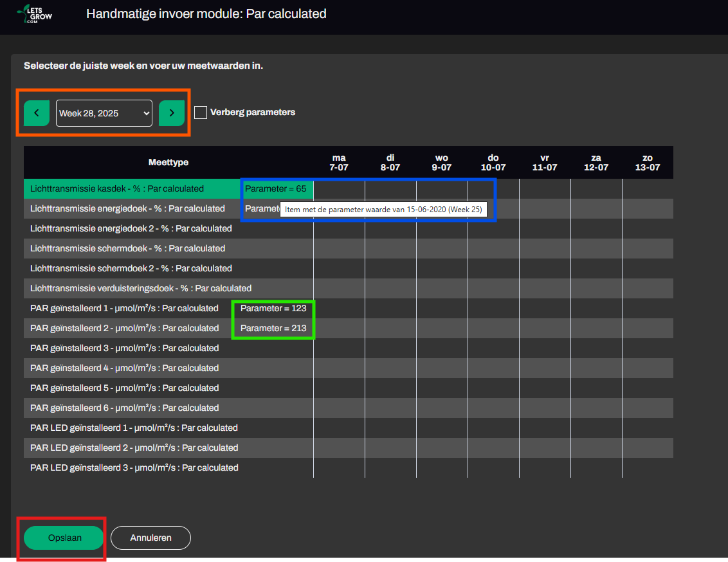The width and height of the screenshot is (728, 562).
Task: Click Monday cell for Lichttransmissie kasdek
Action: tap(339, 189)
